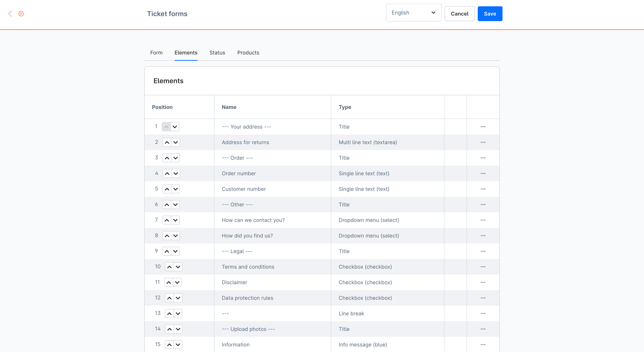Move '--- Order ---' title up
Viewport: 644px width, 352px height.
click(167, 158)
